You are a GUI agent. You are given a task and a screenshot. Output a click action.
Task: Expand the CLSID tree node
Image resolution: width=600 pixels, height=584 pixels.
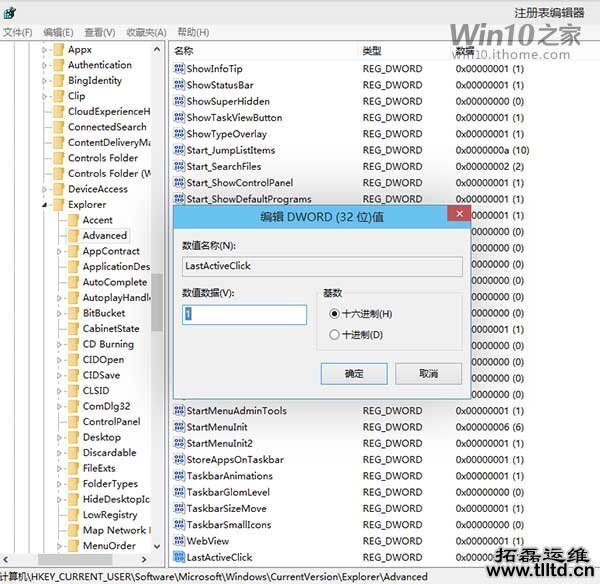59,391
